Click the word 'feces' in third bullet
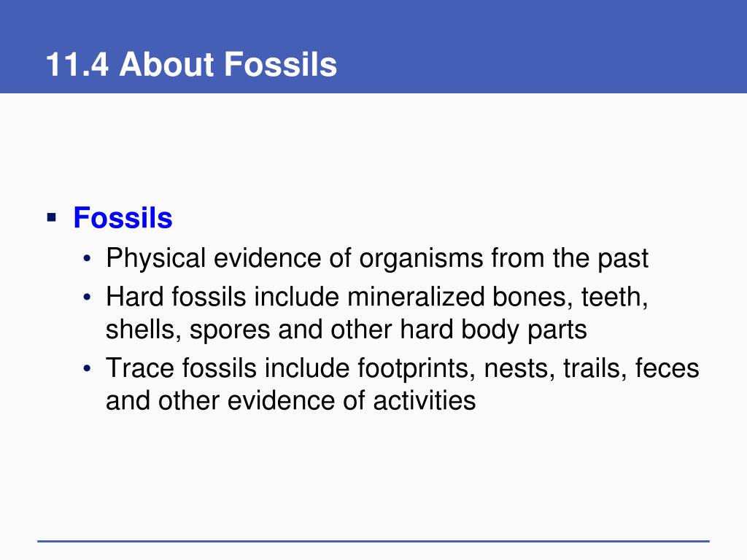747x560 pixels. (x=667, y=368)
